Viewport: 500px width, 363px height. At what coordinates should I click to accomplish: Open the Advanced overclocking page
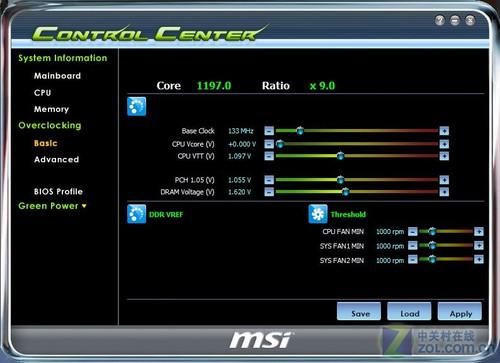[56, 159]
